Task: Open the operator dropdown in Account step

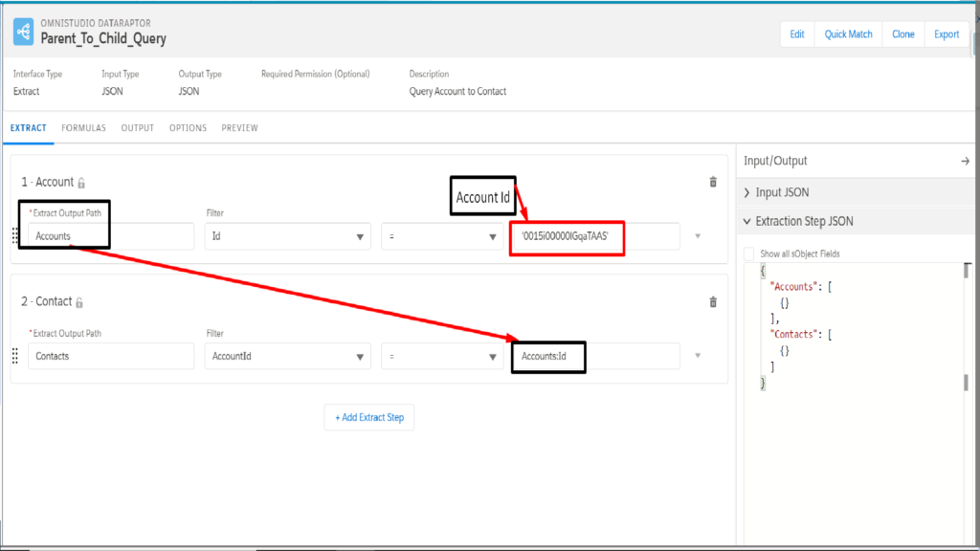Action: click(442, 236)
